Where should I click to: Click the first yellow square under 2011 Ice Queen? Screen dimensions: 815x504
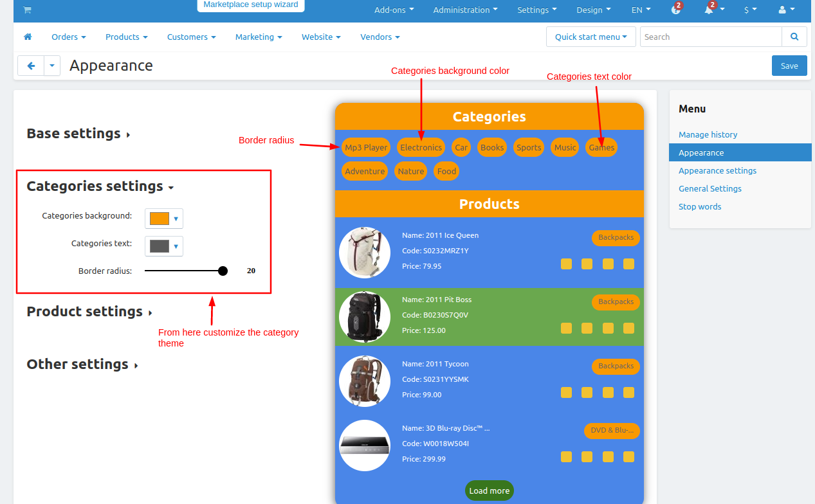click(566, 264)
